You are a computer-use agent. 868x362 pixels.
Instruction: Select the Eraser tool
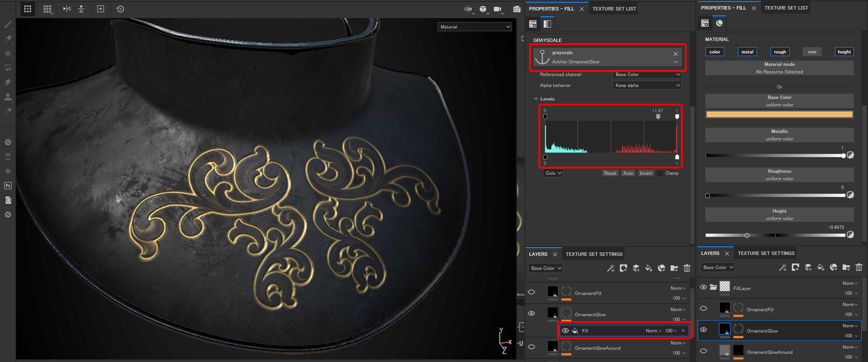click(8, 39)
